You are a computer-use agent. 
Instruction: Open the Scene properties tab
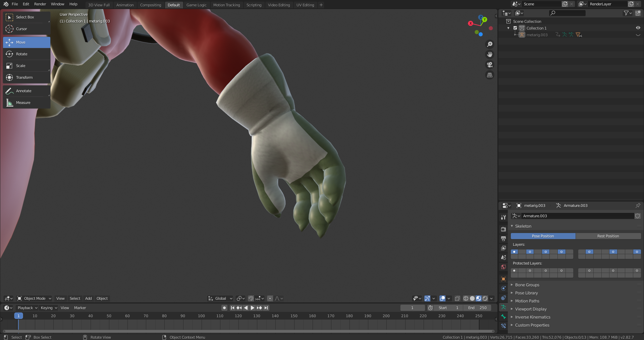coord(503,258)
